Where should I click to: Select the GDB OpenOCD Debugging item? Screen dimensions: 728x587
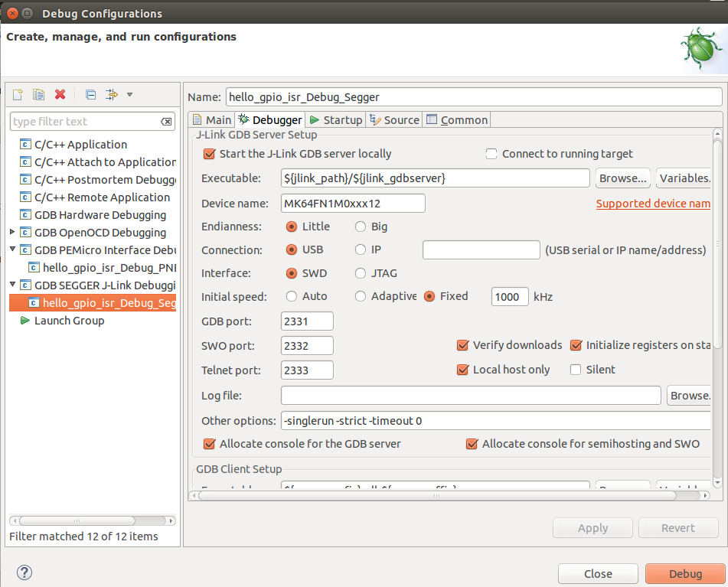(93, 233)
